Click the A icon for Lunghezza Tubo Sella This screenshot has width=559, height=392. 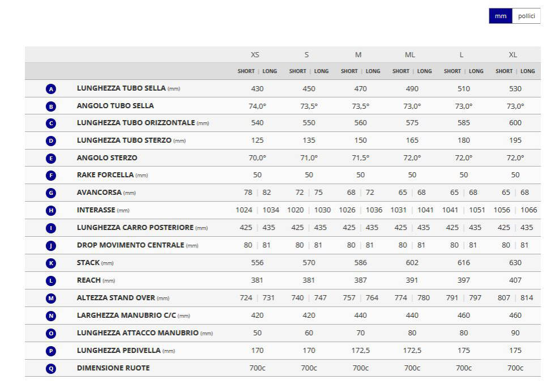tap(51, 89)
